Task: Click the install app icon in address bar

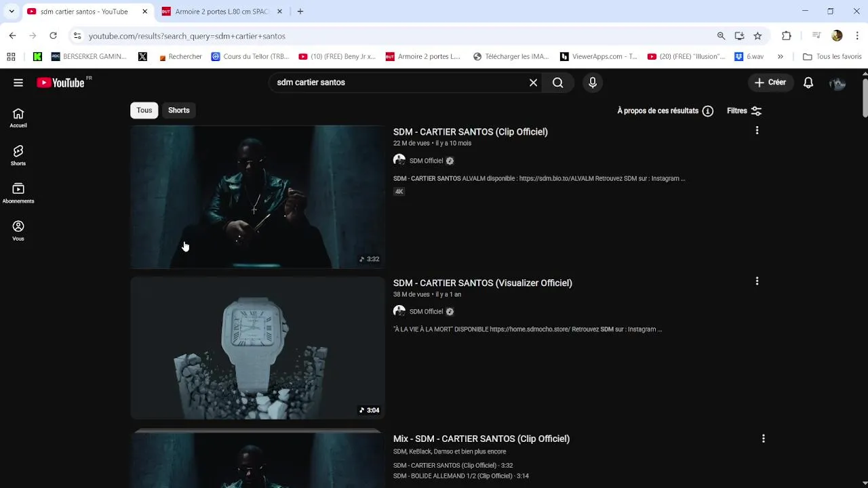Action: pos(739,36)
